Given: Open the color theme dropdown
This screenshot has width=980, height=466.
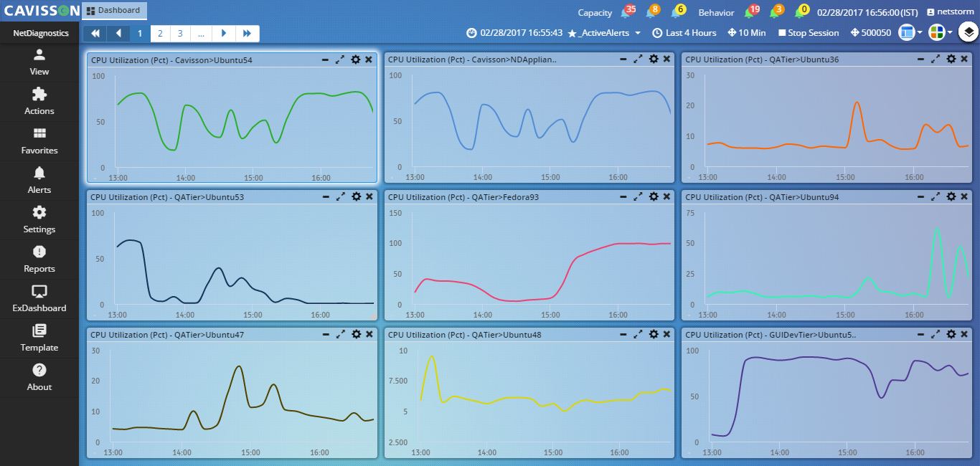Looking at the screenshot, I should pyautogui.click(x=940, y=32).
